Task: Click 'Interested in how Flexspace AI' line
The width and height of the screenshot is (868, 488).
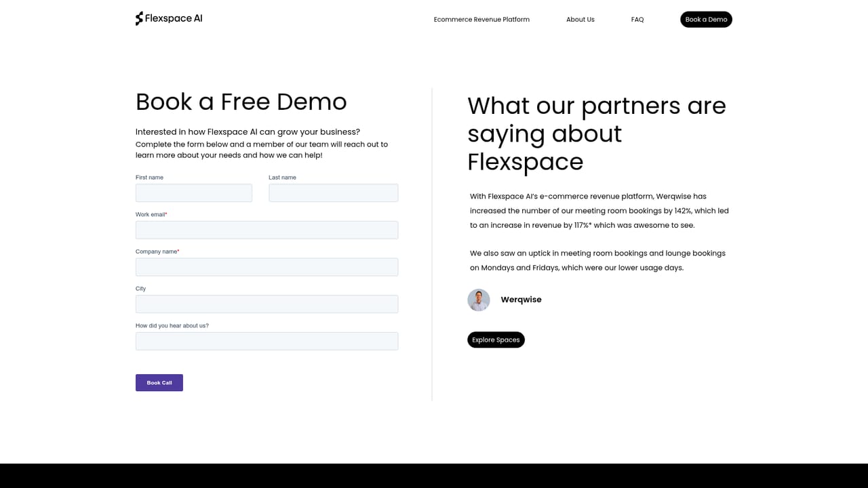Action: tap(248, 131)
